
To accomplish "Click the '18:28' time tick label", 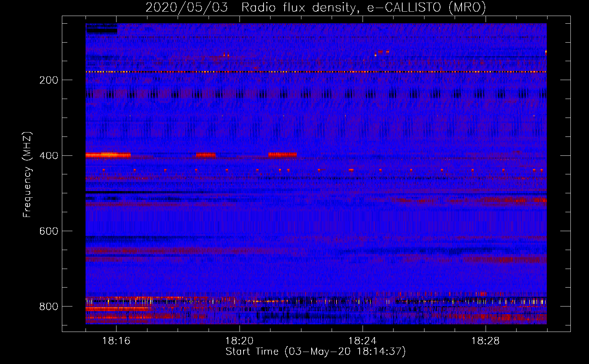I will (x=485, y=341).
